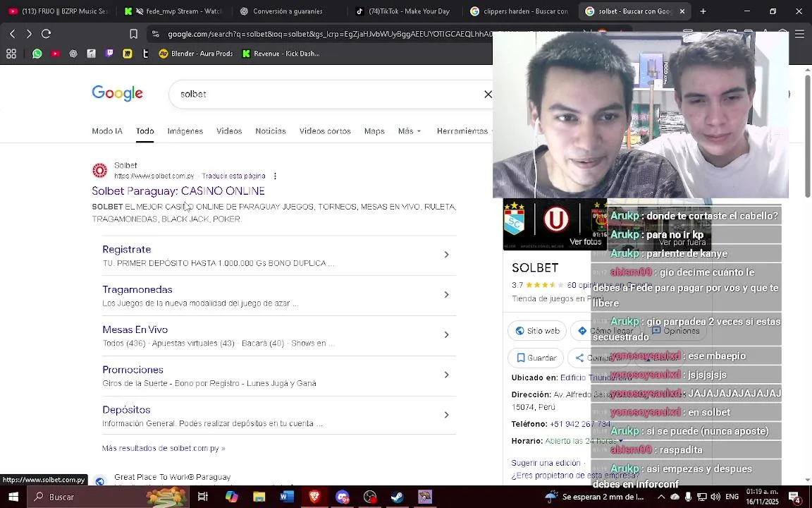
Task: Open OBS Studio from the taskbar
Action: (x=370, y=497)
